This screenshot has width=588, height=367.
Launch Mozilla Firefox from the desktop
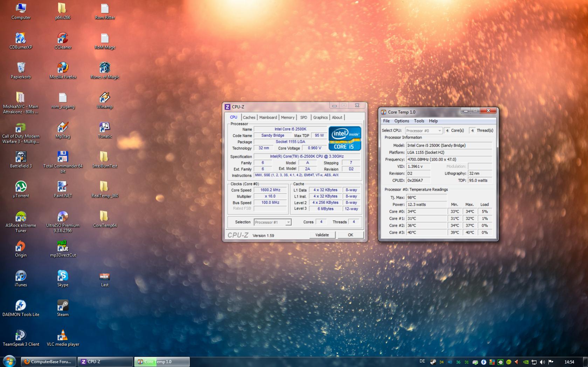(63, 71)
